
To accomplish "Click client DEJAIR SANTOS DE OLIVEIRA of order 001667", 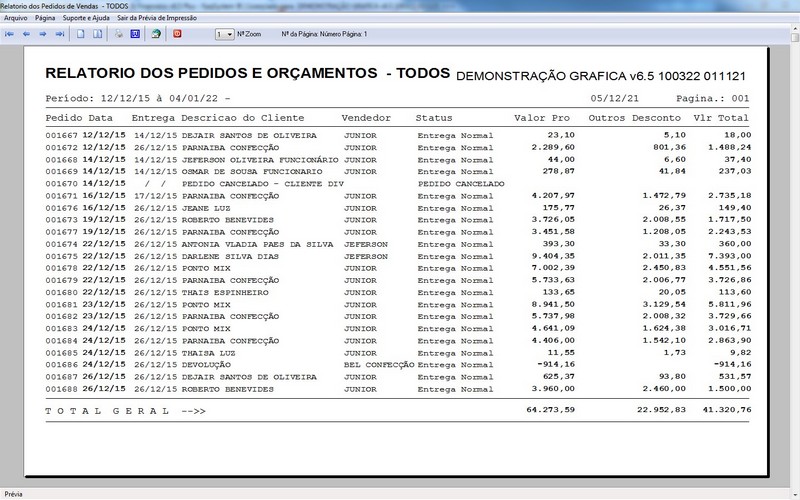I will click(x=249, y=136).
